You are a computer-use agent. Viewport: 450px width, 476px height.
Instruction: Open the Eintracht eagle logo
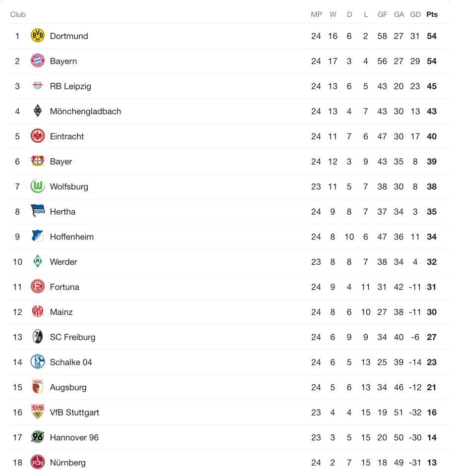38,136
